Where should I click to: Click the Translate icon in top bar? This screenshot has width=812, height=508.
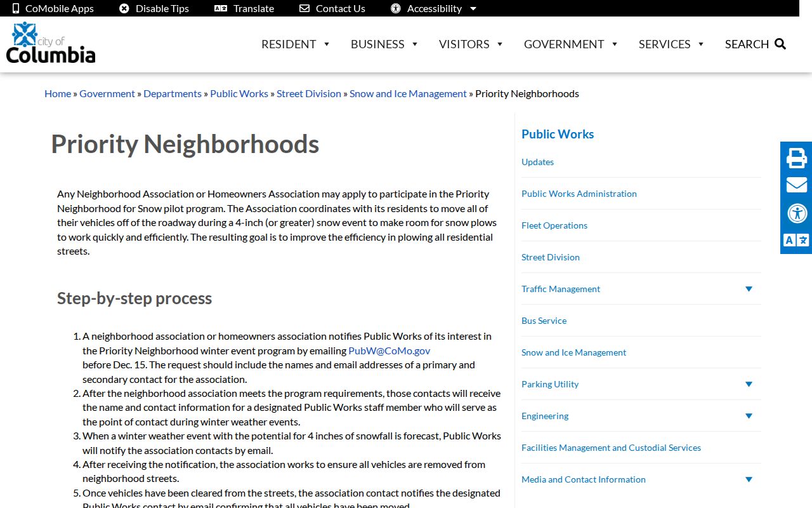[x=221, y=8]
